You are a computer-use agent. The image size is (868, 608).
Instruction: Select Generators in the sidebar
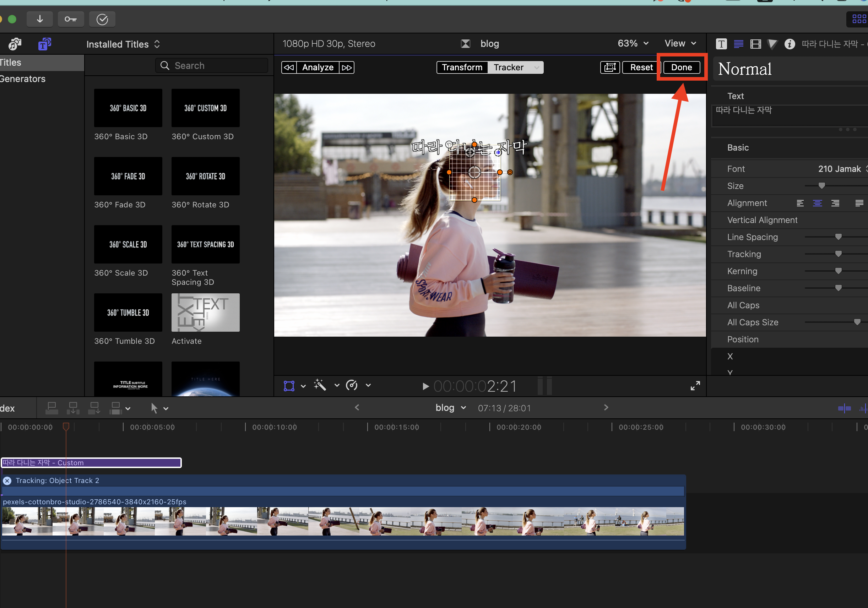(23, 78)
